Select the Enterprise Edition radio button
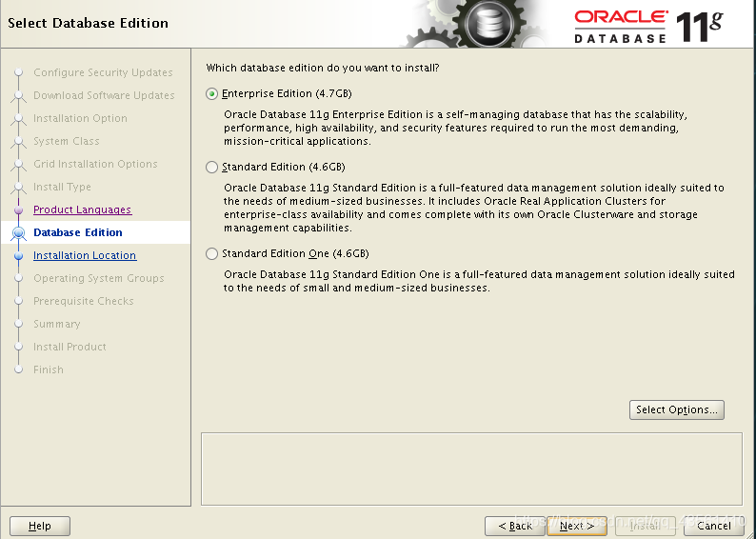The width and height of the screenshot is (756, 539). tap(211, 93)
